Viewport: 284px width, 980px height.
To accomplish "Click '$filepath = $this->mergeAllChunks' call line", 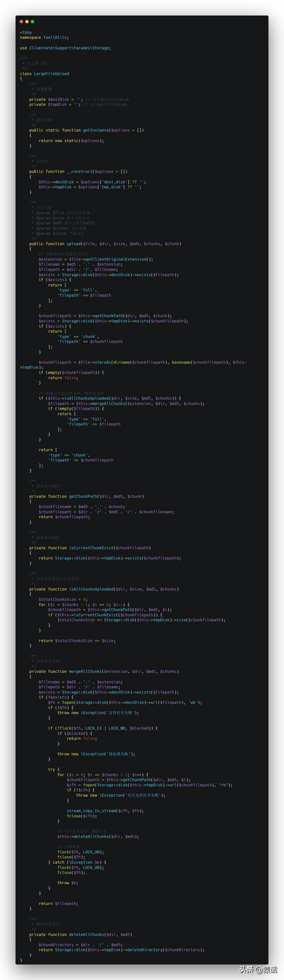I will pos(126,404).
